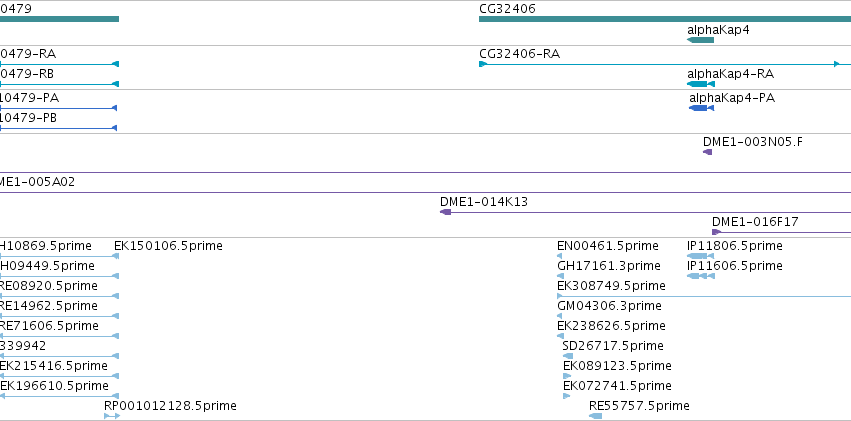Click the alphaKap4 gene arrow glyph

700,40
